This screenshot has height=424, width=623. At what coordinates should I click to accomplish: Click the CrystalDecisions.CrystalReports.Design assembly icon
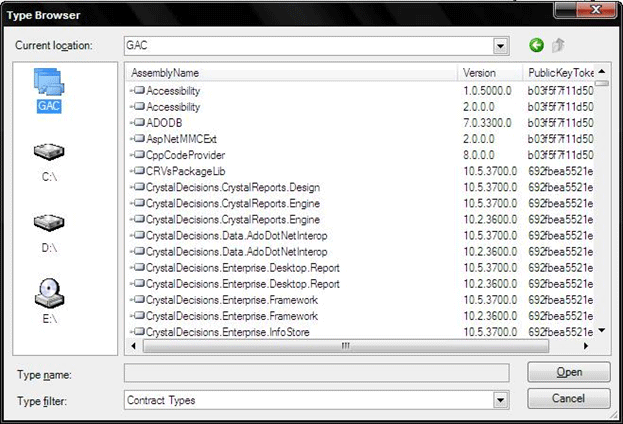click(x=139, y=187)
